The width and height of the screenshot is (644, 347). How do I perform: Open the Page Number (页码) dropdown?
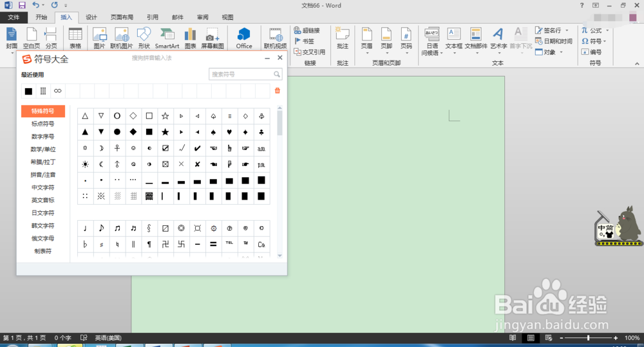coord(406,41)
